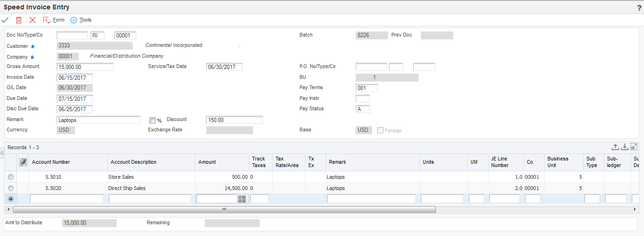Click the amount cell 14,500.00
This screenshot has height=236, width=644.
[222, 188]
